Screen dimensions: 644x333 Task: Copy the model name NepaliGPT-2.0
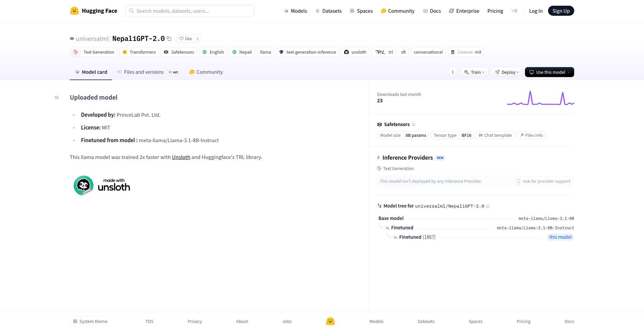pyautogui.click(x=169, y=39)
